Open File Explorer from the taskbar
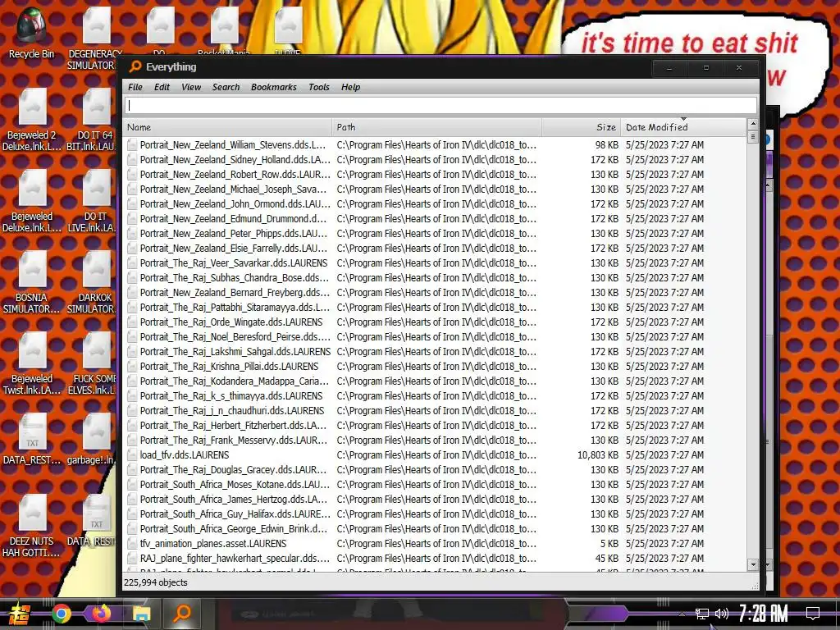Viewport: 840px width, 630px height. coord(141,614)
